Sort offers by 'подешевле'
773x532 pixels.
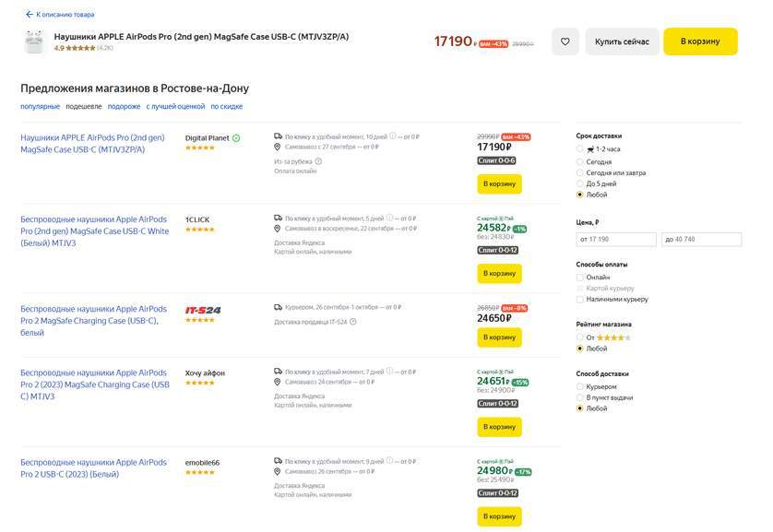[84, 106]
